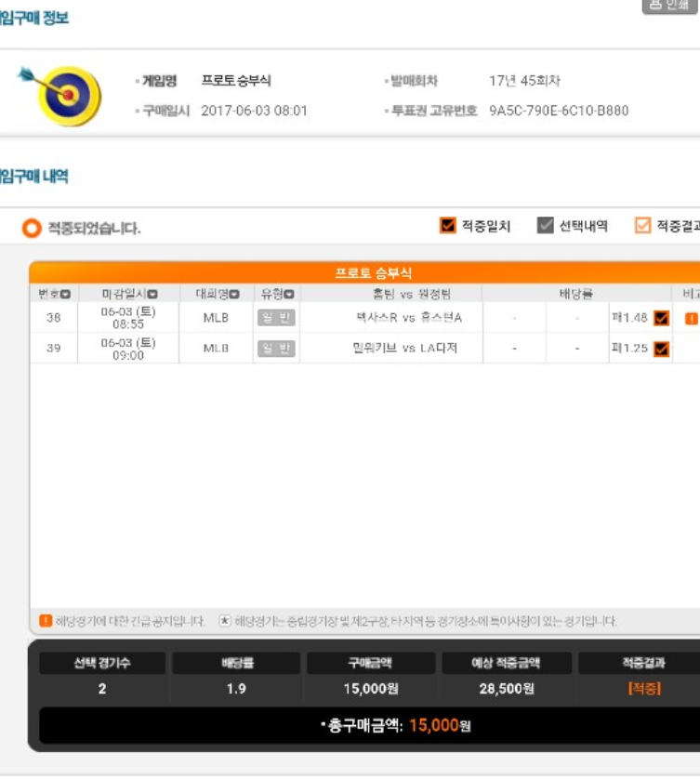The height and width of the screenshot is (779, 700).
Task: Open the 유형 column dropdown arrow
Action: click(289, 294)
